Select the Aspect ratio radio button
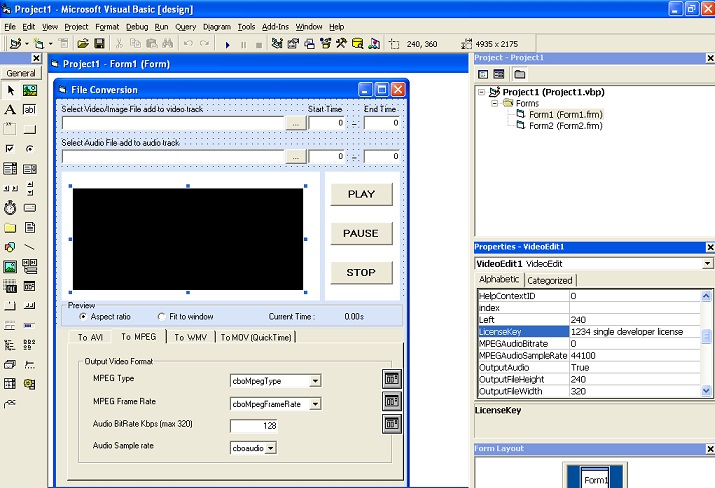The width and height of the screenshot is (715, 488). pyautogui.click(x=83, y=316)
